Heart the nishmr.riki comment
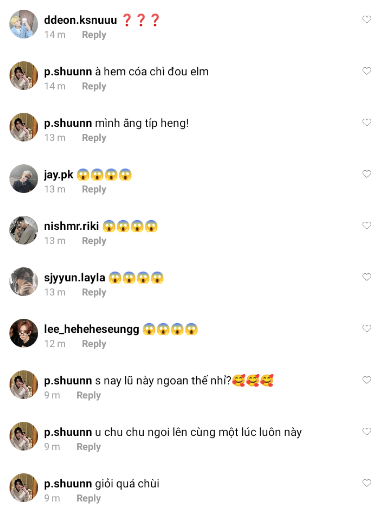This screenshot has height=520, width=381. click(366, 225)
